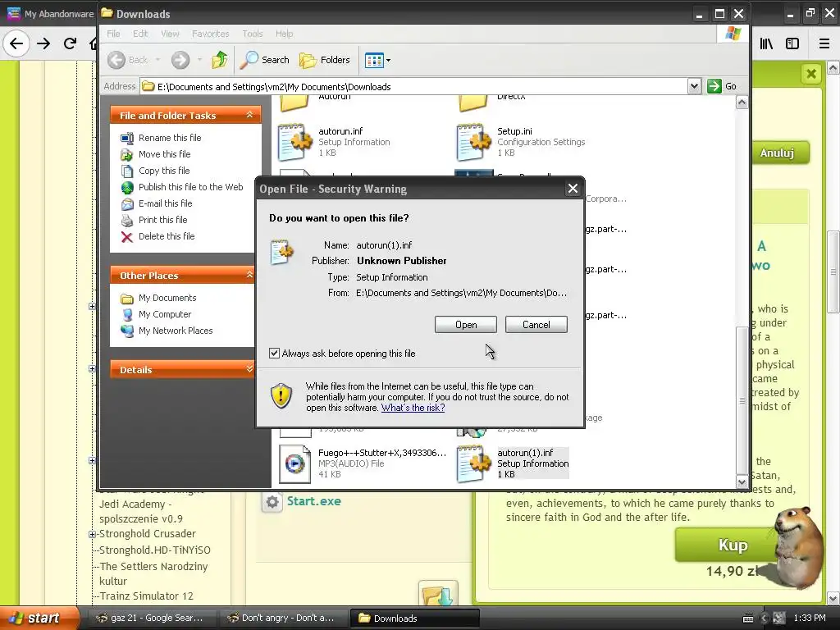
Task: Collapse the File and Folder Tasks panel
Action: tap(249, 115)
